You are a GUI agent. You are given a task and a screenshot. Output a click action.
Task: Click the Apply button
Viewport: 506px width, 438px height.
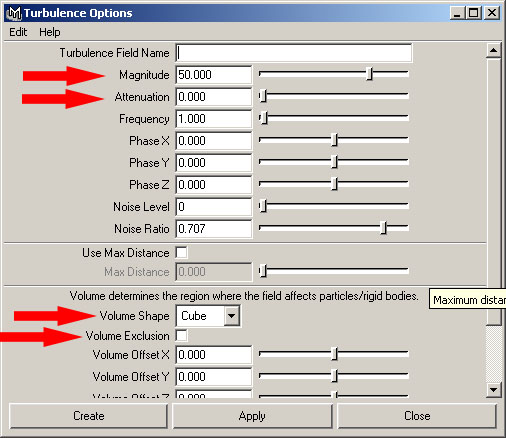coord(252,416)
